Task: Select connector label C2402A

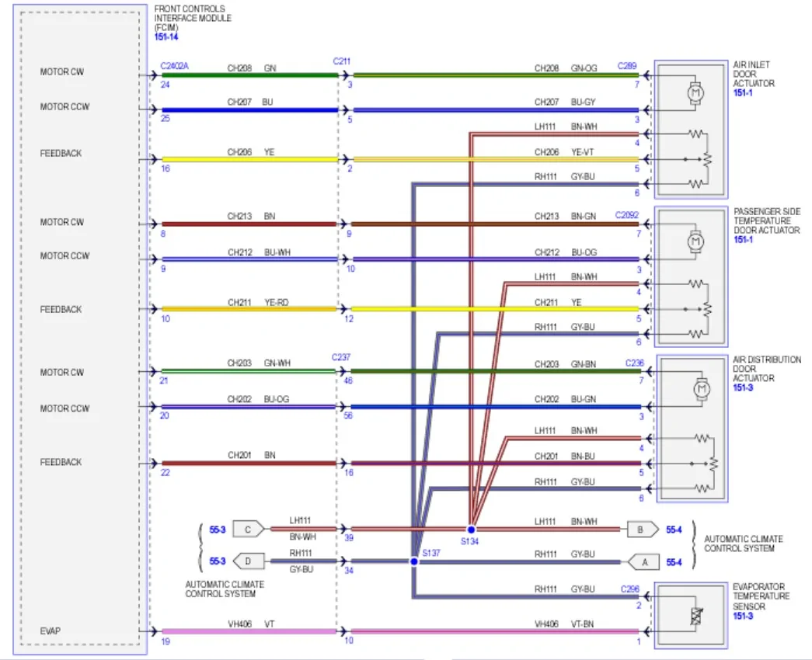Action: pos(175,66)
